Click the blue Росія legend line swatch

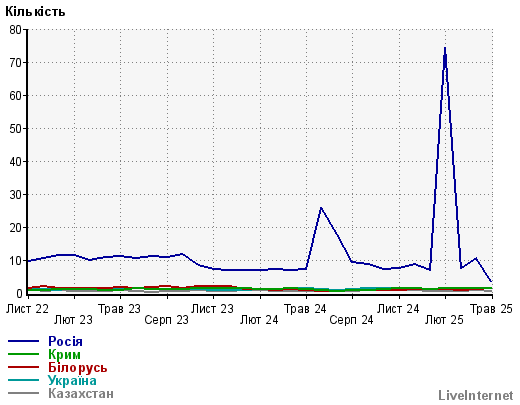(x=23, y=341)
